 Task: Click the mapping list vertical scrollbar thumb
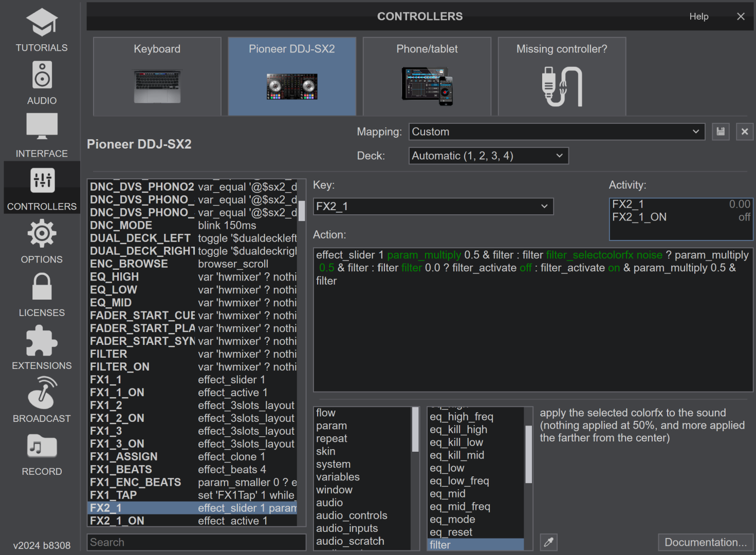click(x=302, y=211)
